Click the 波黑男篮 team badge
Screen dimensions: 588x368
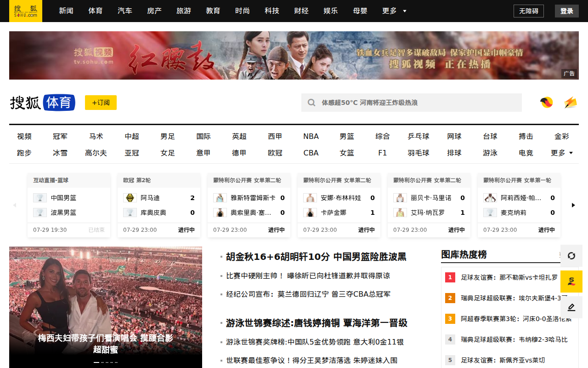pos(40,213)
